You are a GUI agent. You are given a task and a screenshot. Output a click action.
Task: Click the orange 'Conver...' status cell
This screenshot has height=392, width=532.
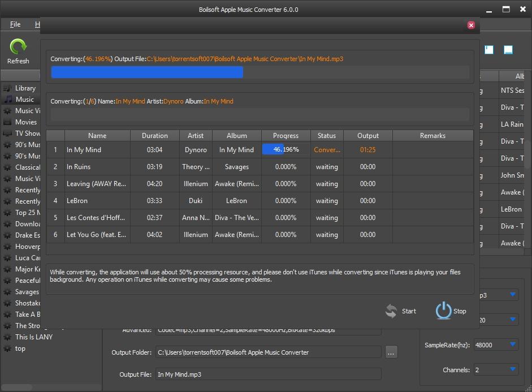click(x=327, y=150)
